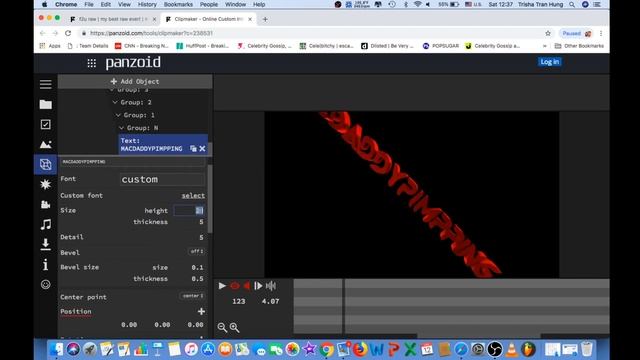640x360 pixels.
Task: Open the Bookmarks menu
Action: click(x=178, y=4)
